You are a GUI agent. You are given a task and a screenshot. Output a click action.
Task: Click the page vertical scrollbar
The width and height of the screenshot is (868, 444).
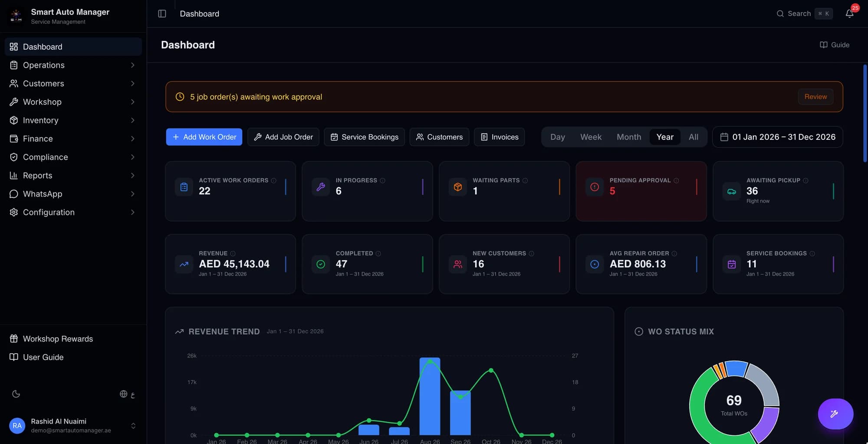click(x=865, y=114)
